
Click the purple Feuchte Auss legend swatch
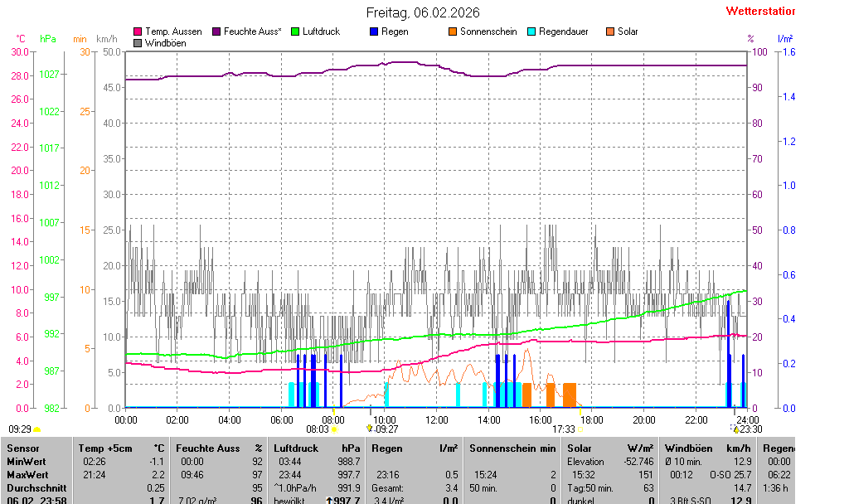coord(217,31)
